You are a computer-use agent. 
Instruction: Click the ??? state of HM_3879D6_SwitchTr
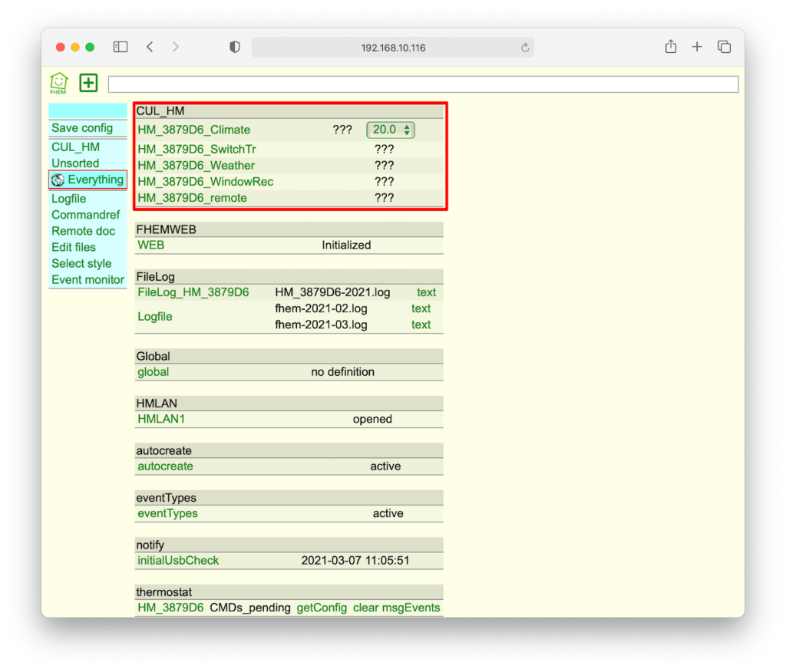pyautogui.click(x=385, y=150)
